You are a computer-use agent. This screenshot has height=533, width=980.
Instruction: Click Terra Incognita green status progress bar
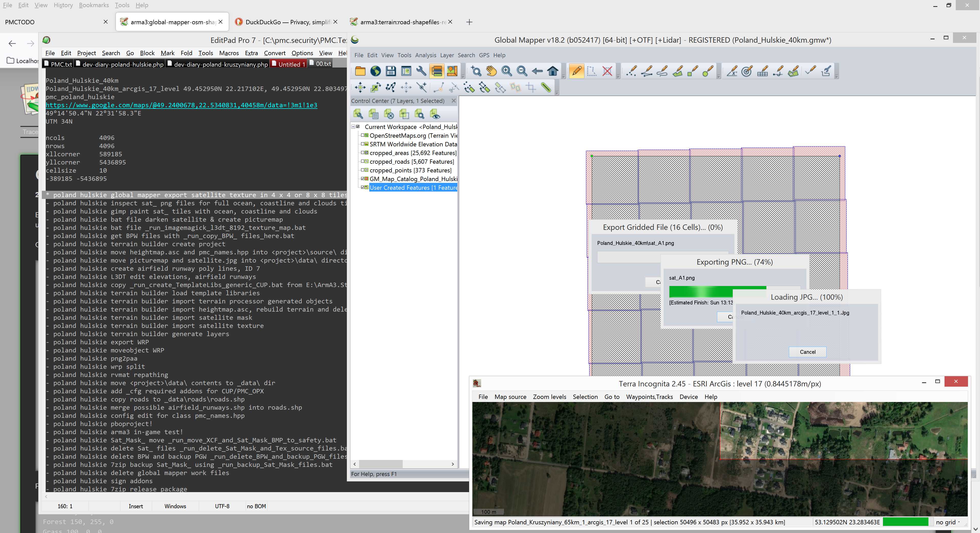point(905,522)
